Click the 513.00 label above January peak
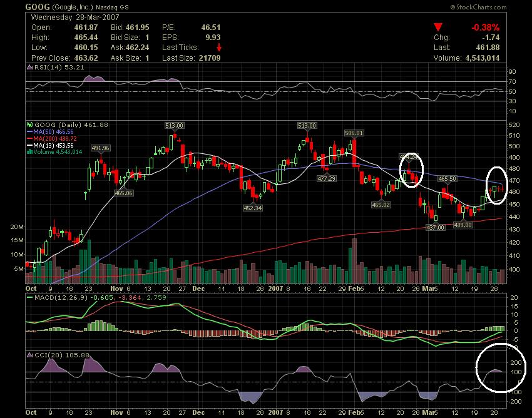 coord(307,126)
